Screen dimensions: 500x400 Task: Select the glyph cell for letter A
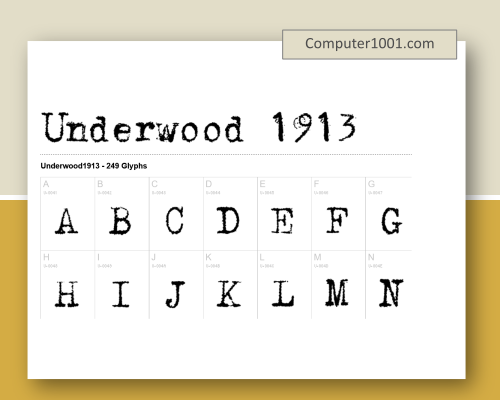pos(68,214)
